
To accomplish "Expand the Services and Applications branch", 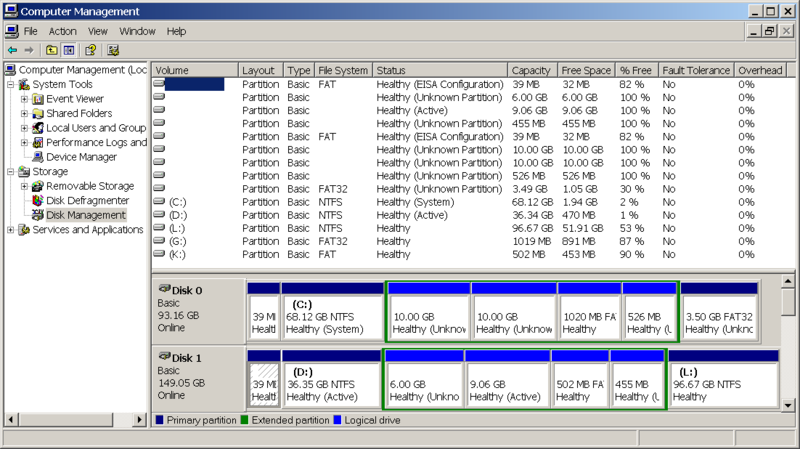I will pyautogui.click(x=10, y=230).
